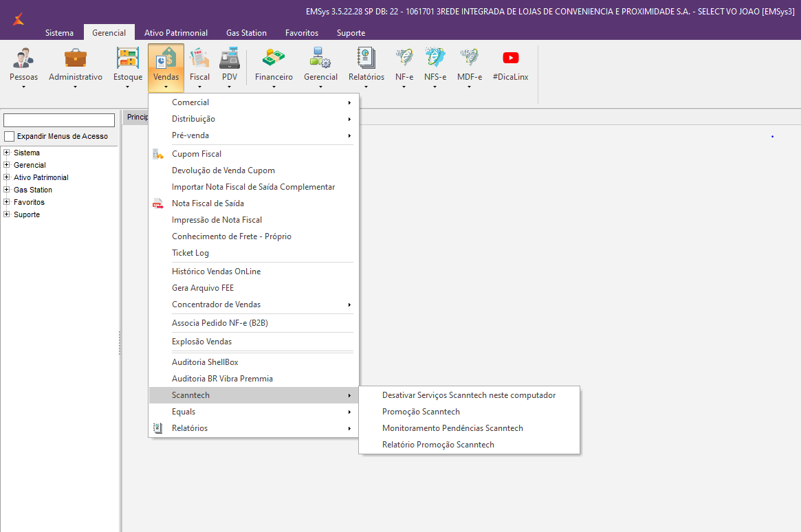The image size is (801, 532).
Task: Click the Gerencial network icon in ribbon
Action: (320, 58)
